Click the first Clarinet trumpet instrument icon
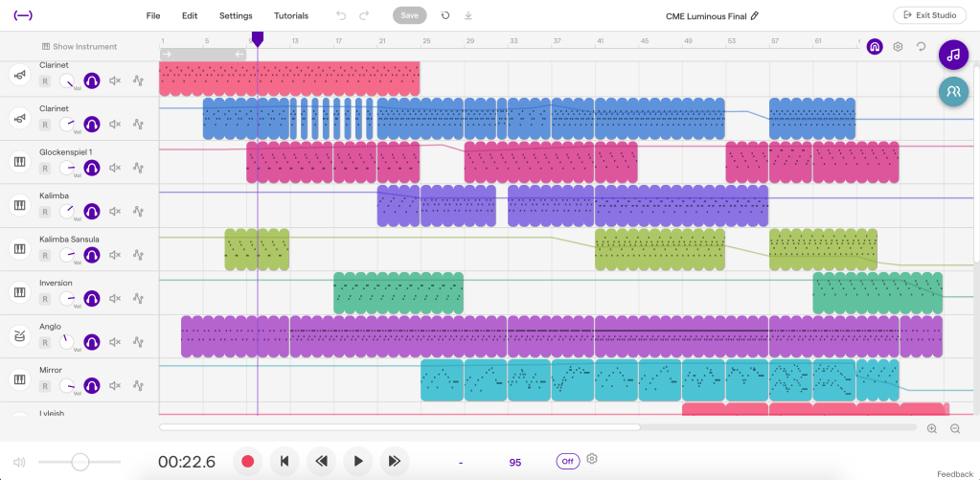This screenshot has width=980, height=480. pos(19,76)
